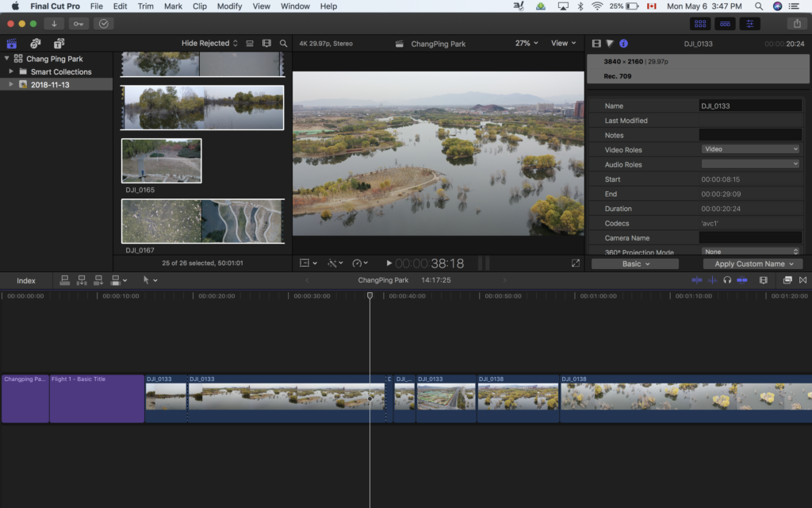Switch to the Info inspector icon

(623, 44)
